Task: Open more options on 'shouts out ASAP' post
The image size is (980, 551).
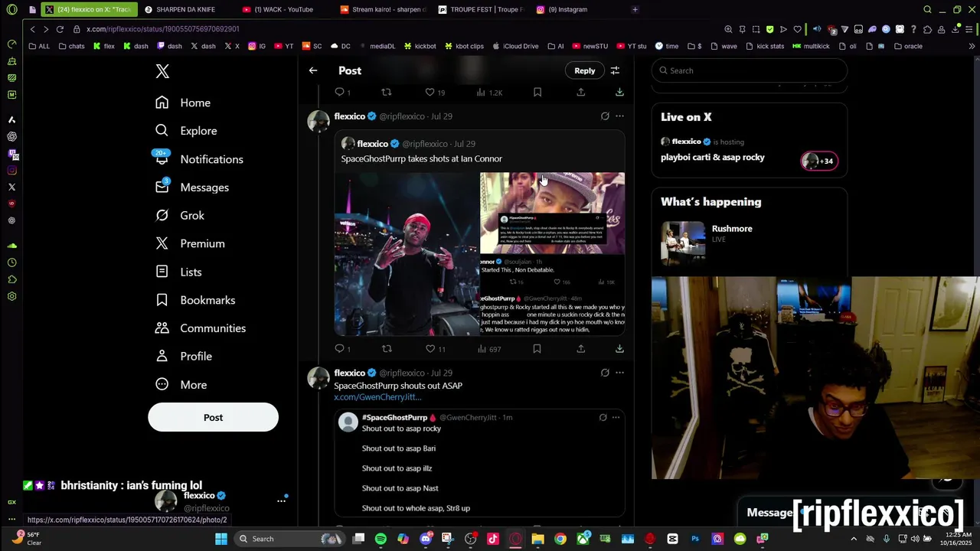Action: (619, 373)
